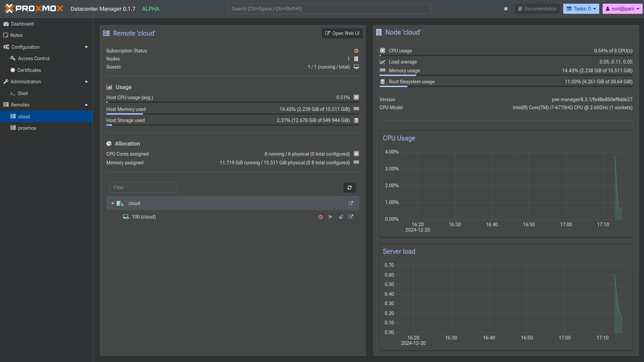The width and height of the screenshot is (644, 362).
Task: Select Administration in the sidebar
Action: (x=26, y=82)
